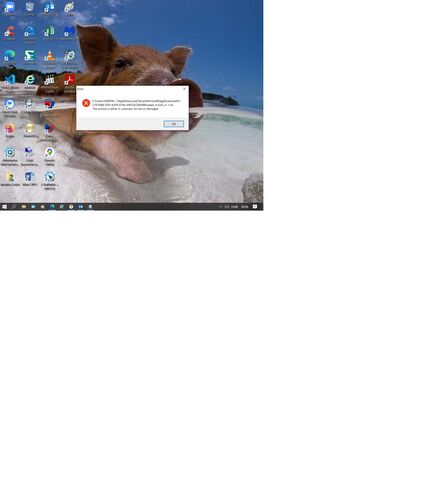
Task: Click OK in the error dialog
Action: coord(173,124)
